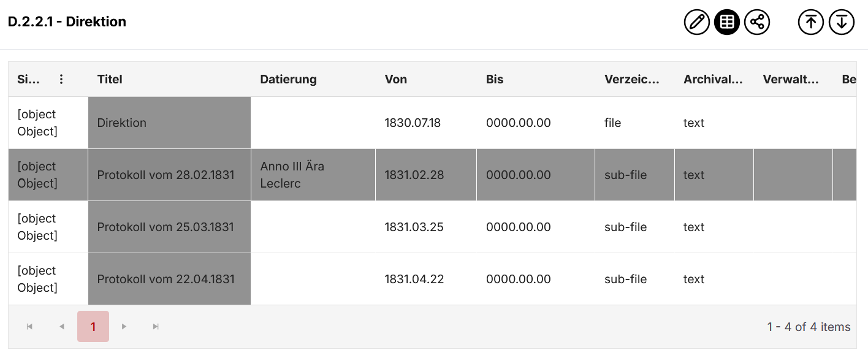Select the Direktion title cell
This screenshot has width=868, height=358.
[122, 123]
